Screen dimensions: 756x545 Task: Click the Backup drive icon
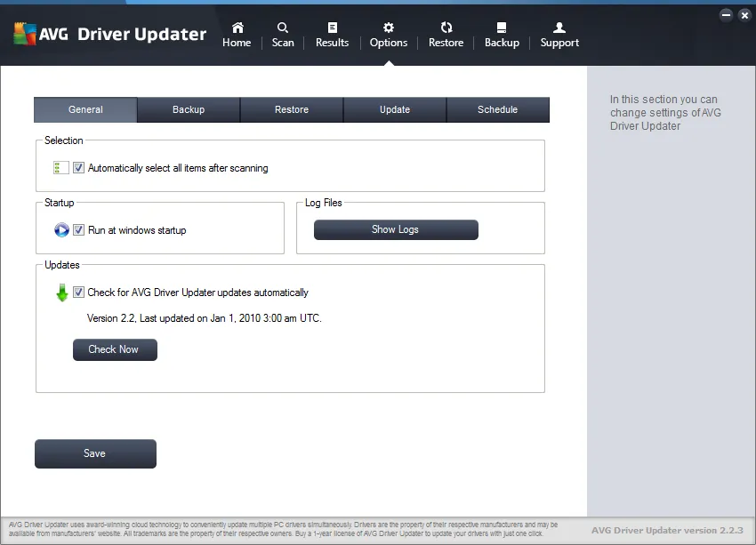(x=502, y=28)
